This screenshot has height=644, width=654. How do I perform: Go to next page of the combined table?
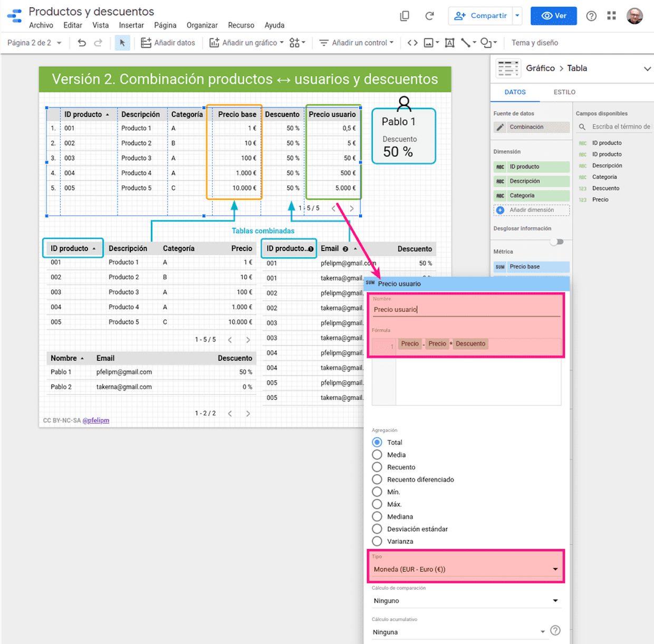coord(352,208)
